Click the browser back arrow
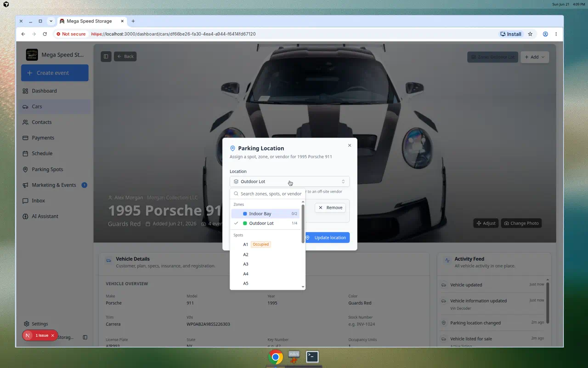The width and height of the screenshot is (588, 368). click(23, 34)
